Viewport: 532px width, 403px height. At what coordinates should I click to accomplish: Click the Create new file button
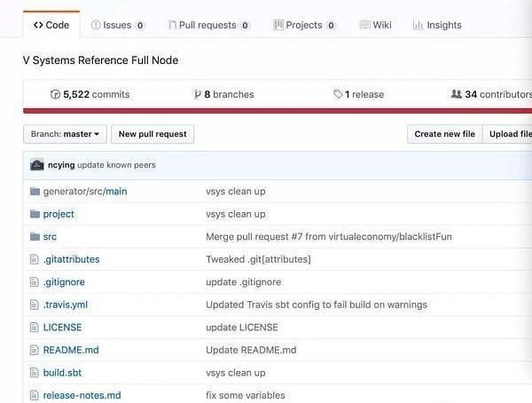pyautogui.click(x=444, y=134)
